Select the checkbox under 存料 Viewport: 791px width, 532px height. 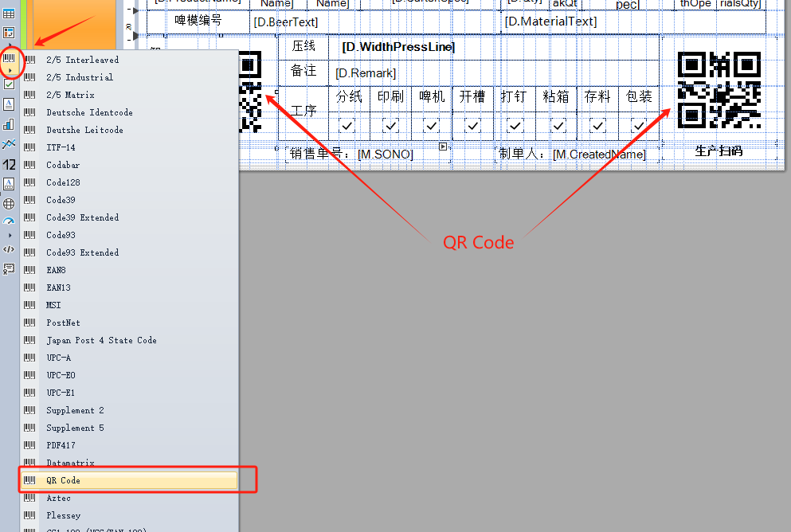click(597, 125)
